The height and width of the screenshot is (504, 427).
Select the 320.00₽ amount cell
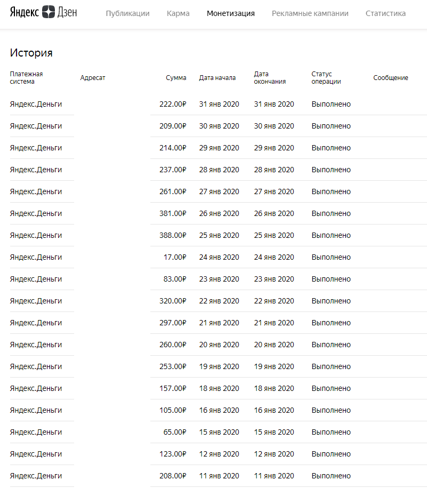(173, 301)
